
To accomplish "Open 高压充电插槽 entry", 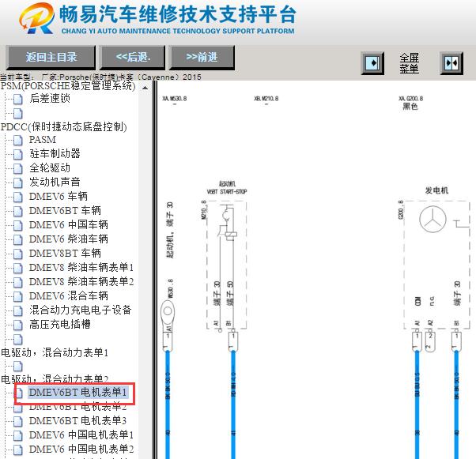I will click(x=60, y=325).
